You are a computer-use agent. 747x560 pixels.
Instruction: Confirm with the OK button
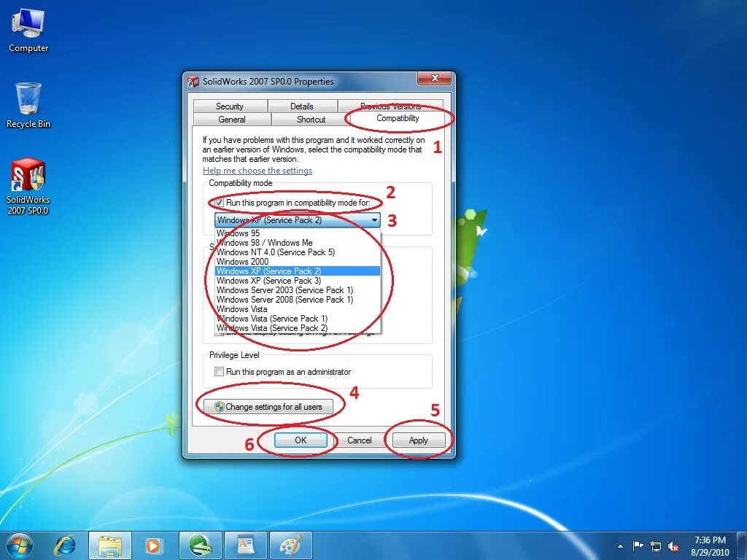coord(301,440)
